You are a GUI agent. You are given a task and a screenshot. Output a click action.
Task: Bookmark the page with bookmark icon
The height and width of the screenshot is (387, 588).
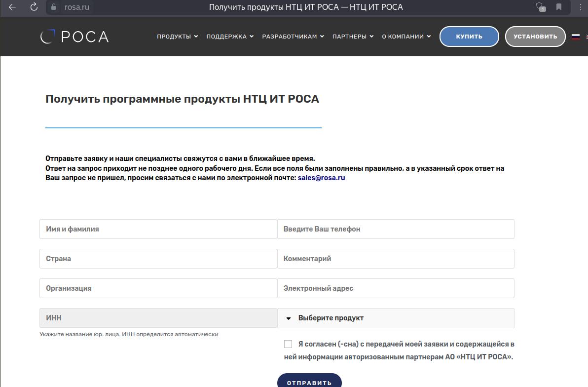(559, 7)
